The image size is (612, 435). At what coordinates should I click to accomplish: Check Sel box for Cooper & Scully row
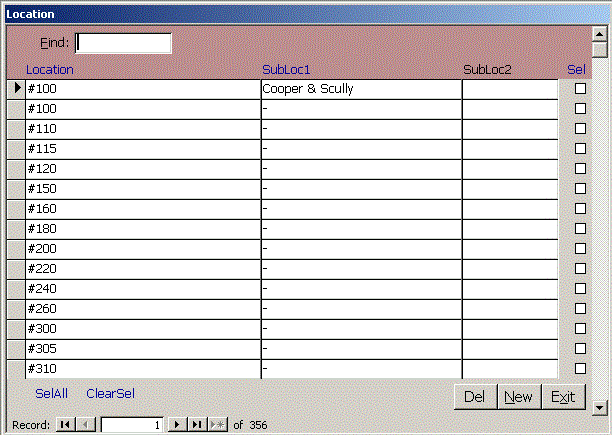pos(580,89)
